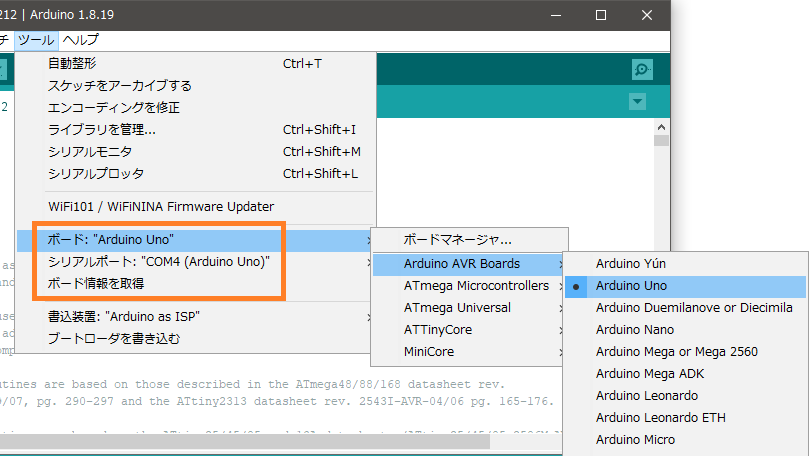The image size is (812, 456).
Task: Select Arduino Yún board
Action: pyautogui.click(x=686, y=264)
